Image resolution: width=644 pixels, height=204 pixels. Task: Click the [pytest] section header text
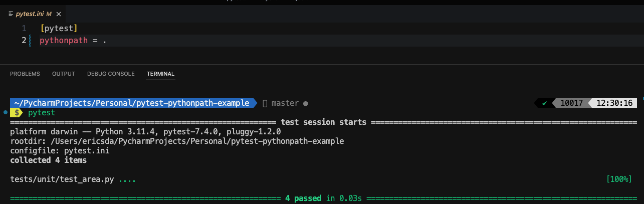pos(59,28)
